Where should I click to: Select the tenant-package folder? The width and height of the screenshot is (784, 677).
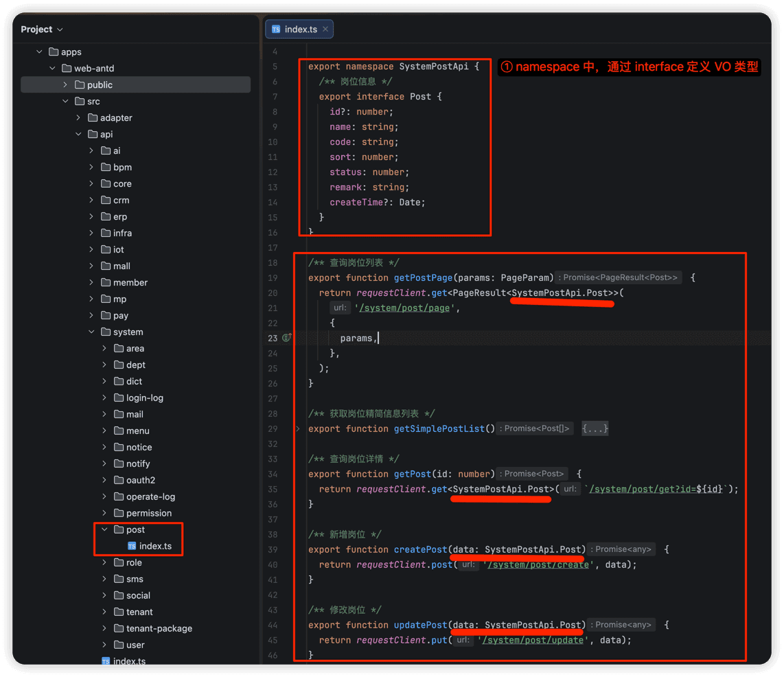(159, 628)
